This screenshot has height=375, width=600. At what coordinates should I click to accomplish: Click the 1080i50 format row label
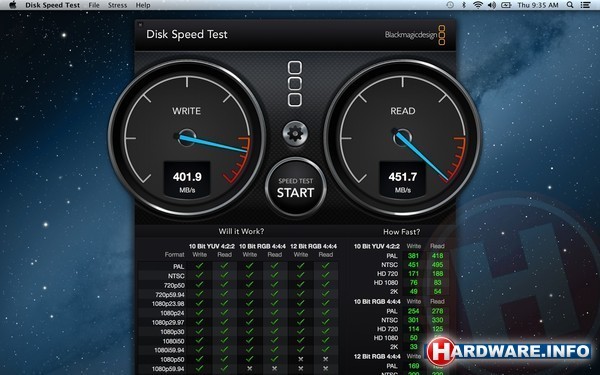pos(173,341)
